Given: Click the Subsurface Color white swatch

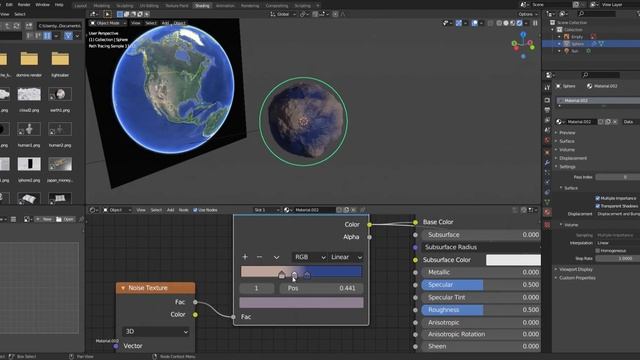Looking at the screenshot, I should 513,260.
